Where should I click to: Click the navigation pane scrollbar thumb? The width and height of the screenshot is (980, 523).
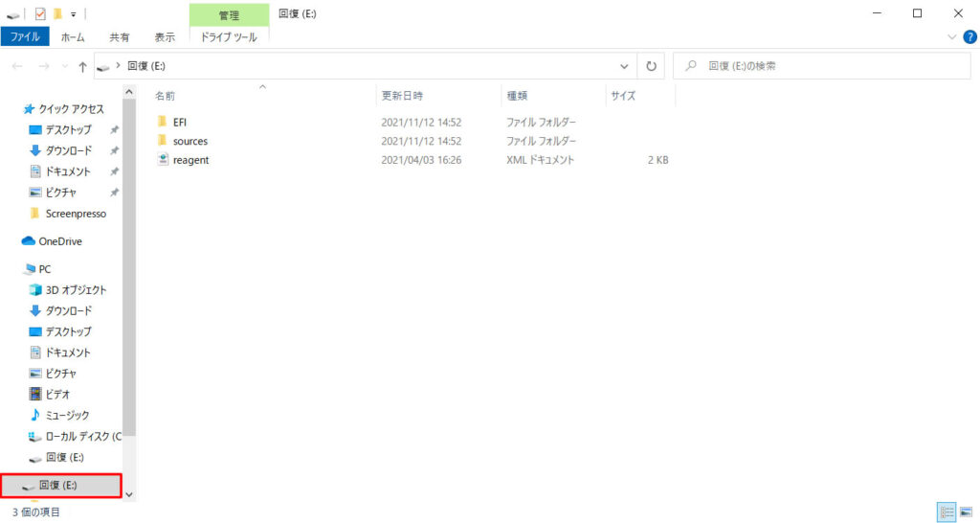click(129, 268)
